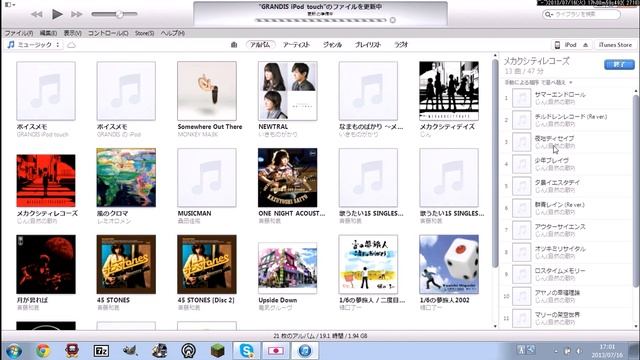
Task: Switch to the アーティスト tab
Action: (297, 44)
